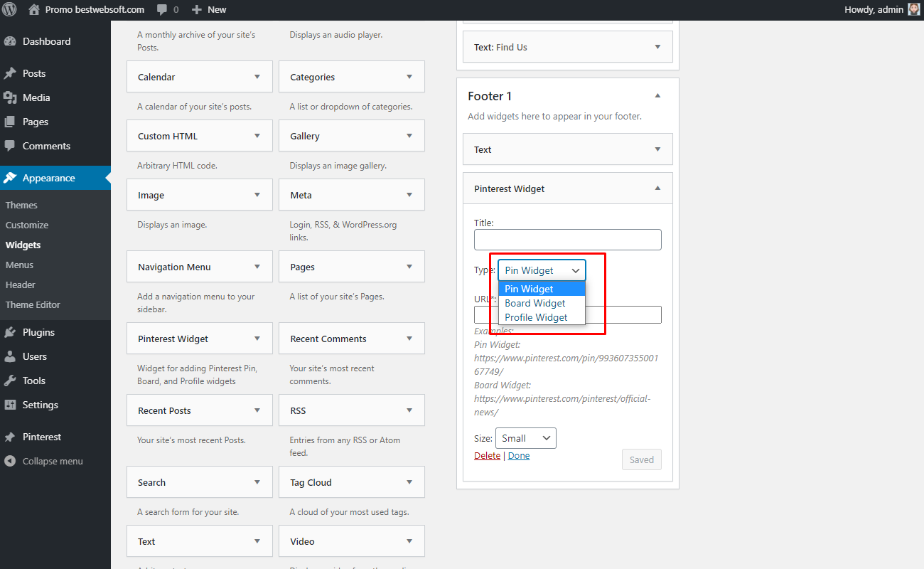This screenshot has width=924, height=569.
Task: Click the Appearance paintbrush icon
Action: pyautogui.click(x=10, y=178)
